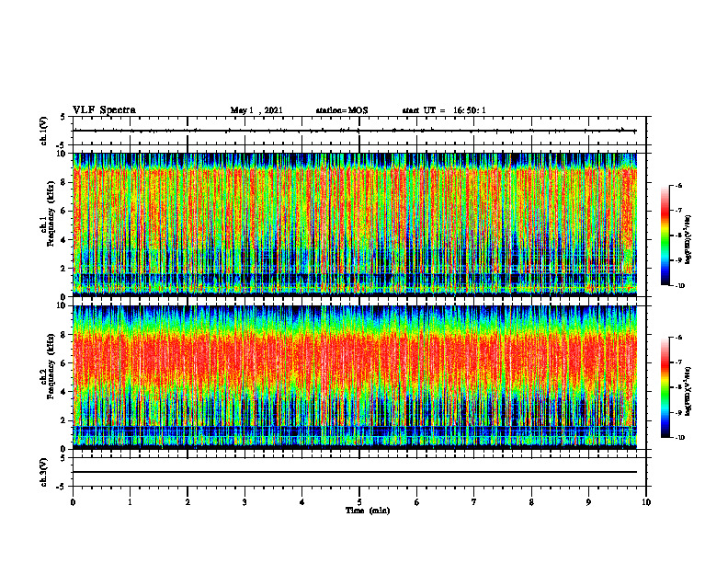The height and width of the screenshot is (563, 728).
Task: Click the "station=MOS" header text
Action: pos(342,110)
